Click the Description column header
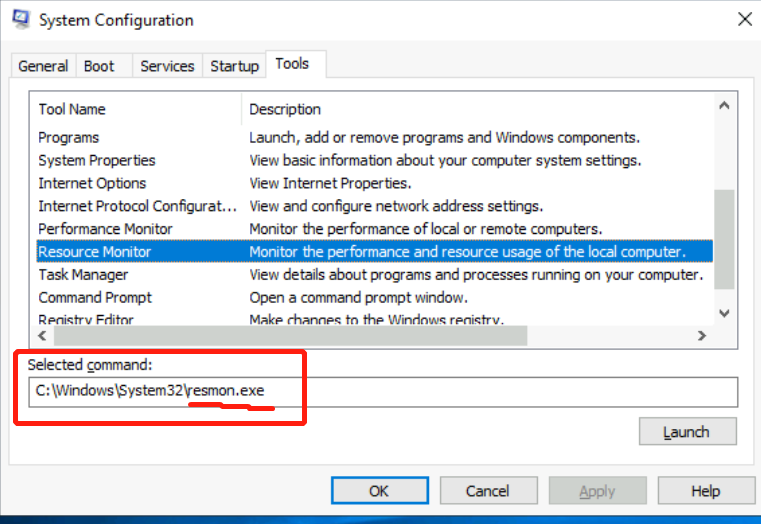 coord(285,109)
